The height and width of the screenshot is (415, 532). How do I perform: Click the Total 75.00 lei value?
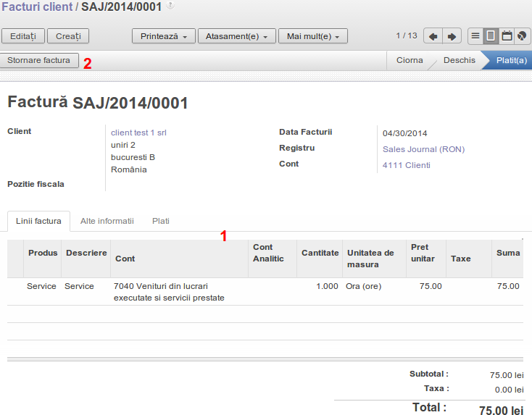(x=501, y=410)
